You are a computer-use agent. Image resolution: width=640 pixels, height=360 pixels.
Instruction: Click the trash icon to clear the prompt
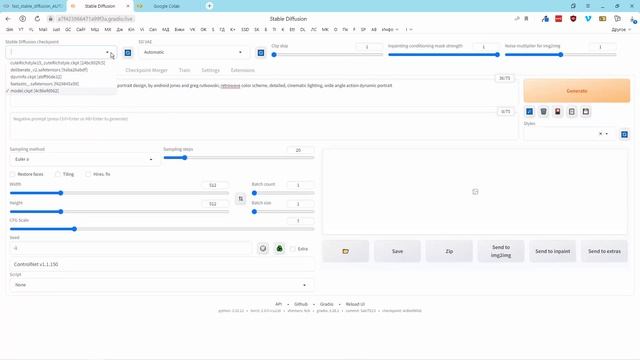(x=543, y=111)
